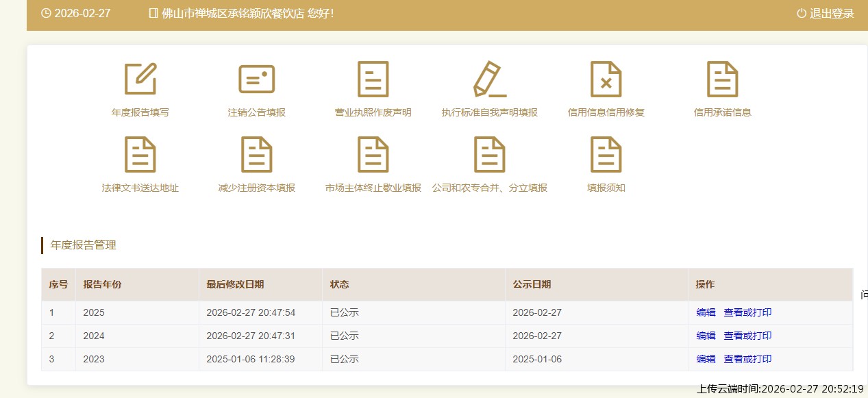Click the 信用承诺信息 document icon
The height and width of the screenshot is (398, 868).
pyautogui.click(x=723, y=79)
